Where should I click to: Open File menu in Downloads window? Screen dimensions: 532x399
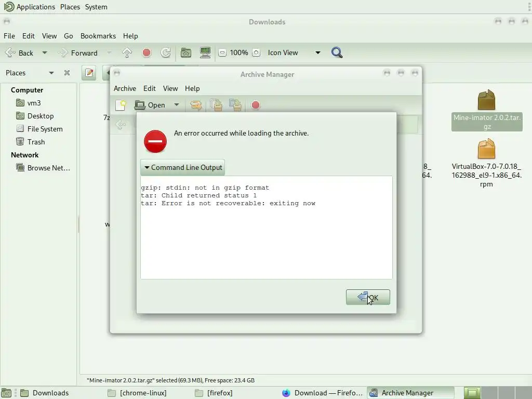(9, 36)
